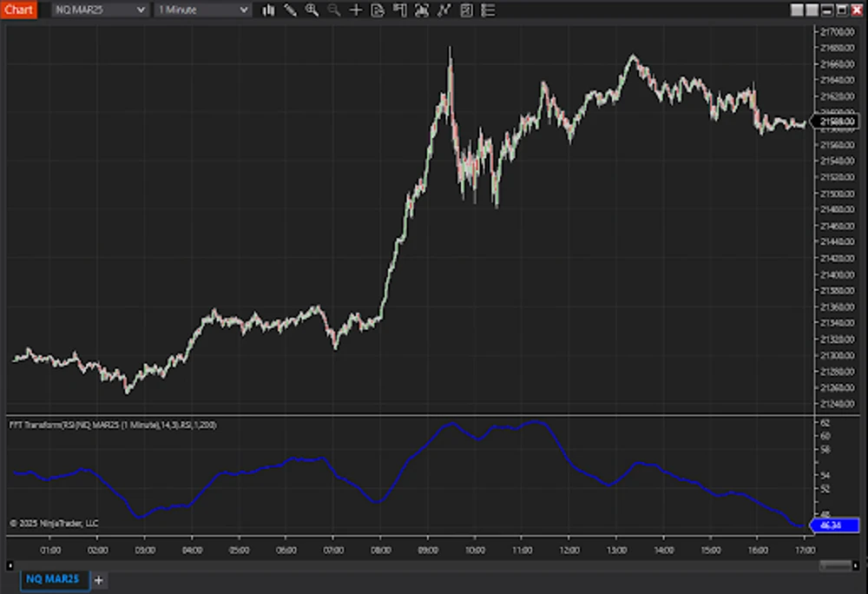Screen dimensions: 868x594
Task: Click the current price marker 21588.00
Action: pos(835,122)
